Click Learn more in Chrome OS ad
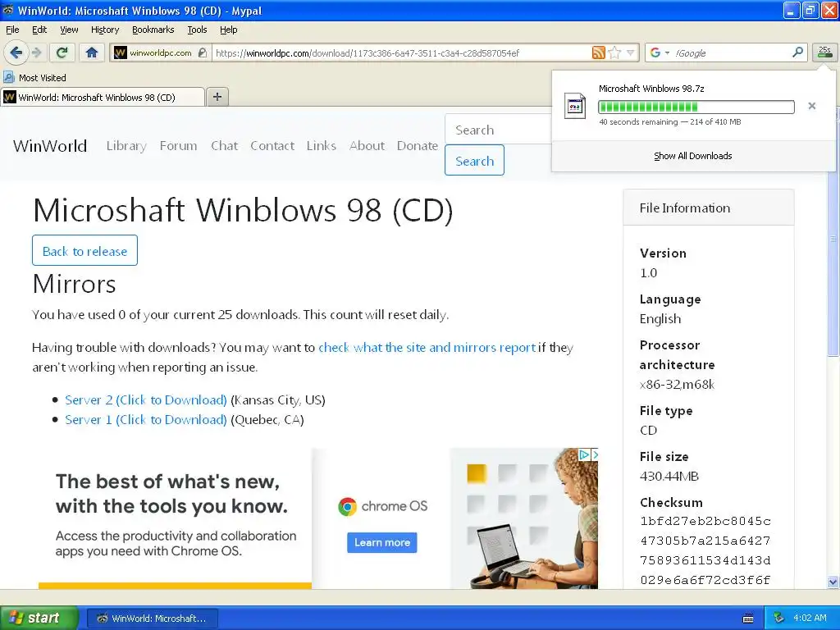The image size is (840, 630). 382,542
